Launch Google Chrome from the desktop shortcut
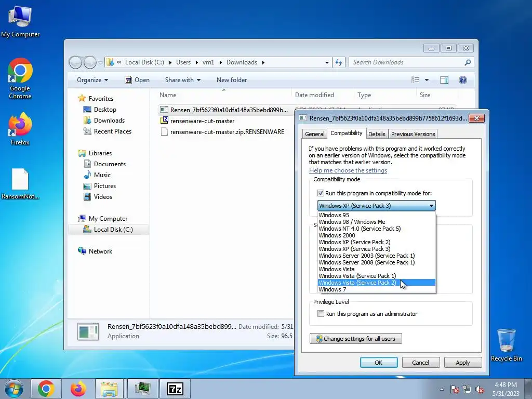This screenshot has height=399, width=532. [20, 78]
